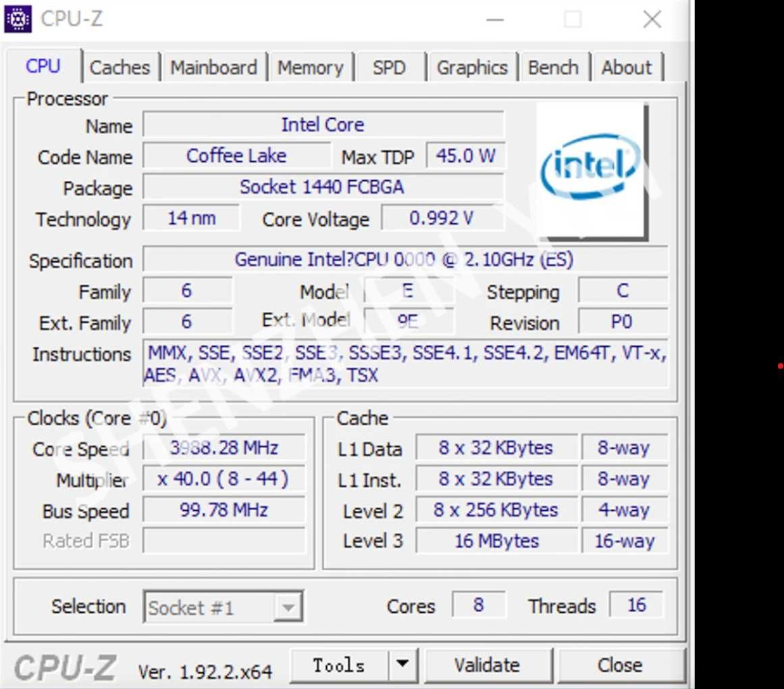Click the Cores count value 8

tap(479, 605)
